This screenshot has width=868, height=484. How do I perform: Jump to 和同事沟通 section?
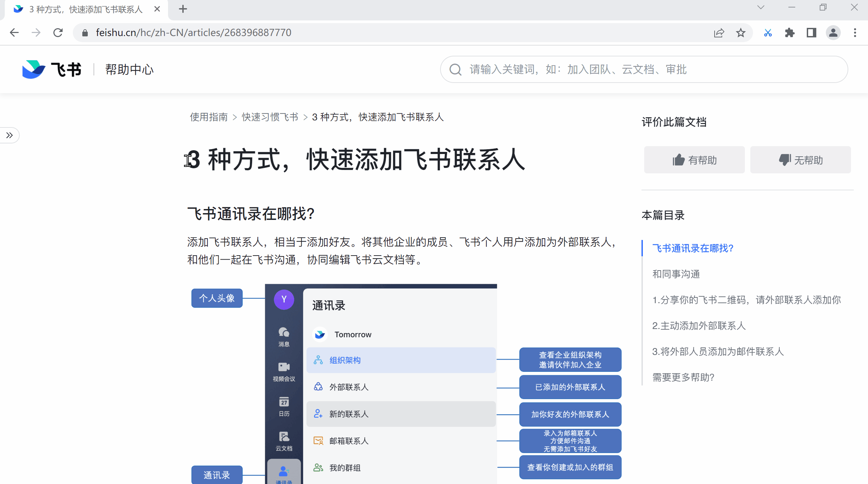[676, 274]
